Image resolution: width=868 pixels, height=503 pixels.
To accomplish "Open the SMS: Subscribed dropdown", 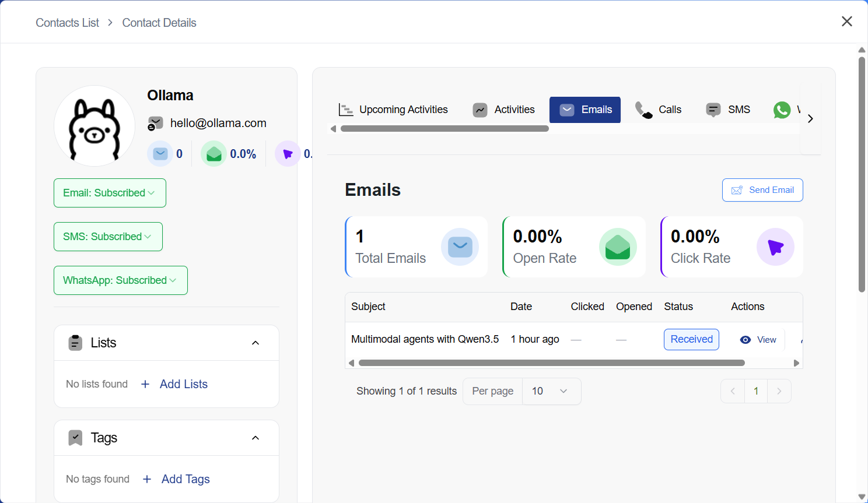I will coord(108,237).
